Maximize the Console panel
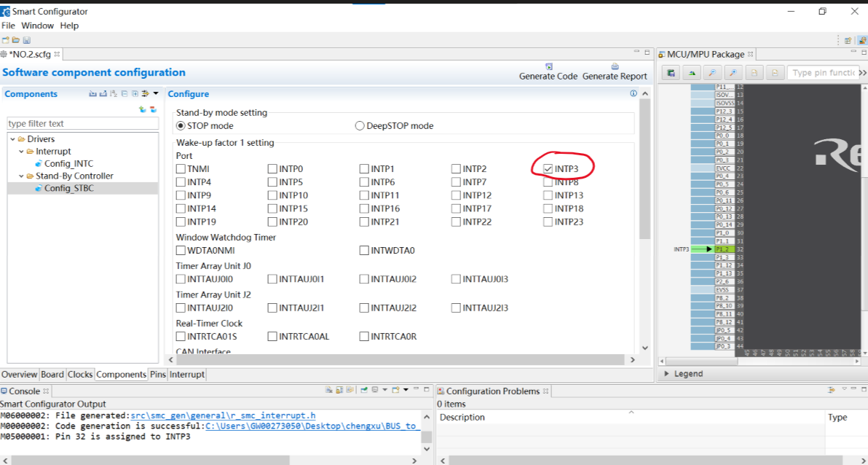This screenshot has height=465, width=868. [428, 389]
